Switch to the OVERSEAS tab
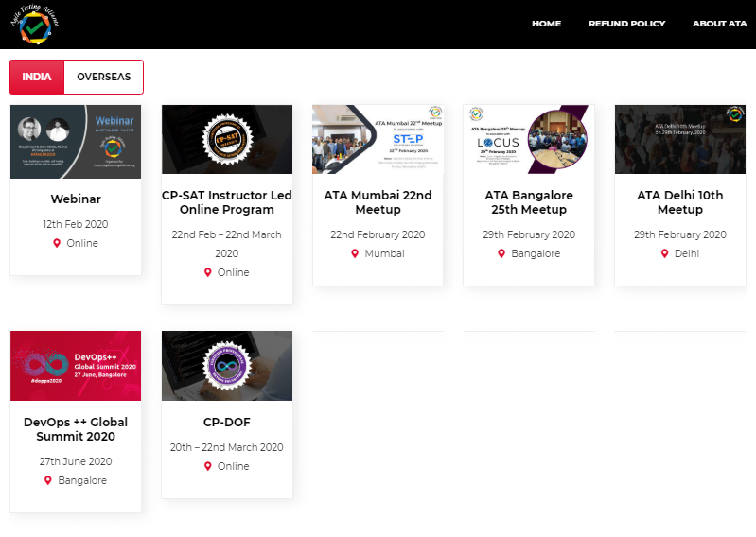The image size is (756, 537). click(x=104, y=78)
